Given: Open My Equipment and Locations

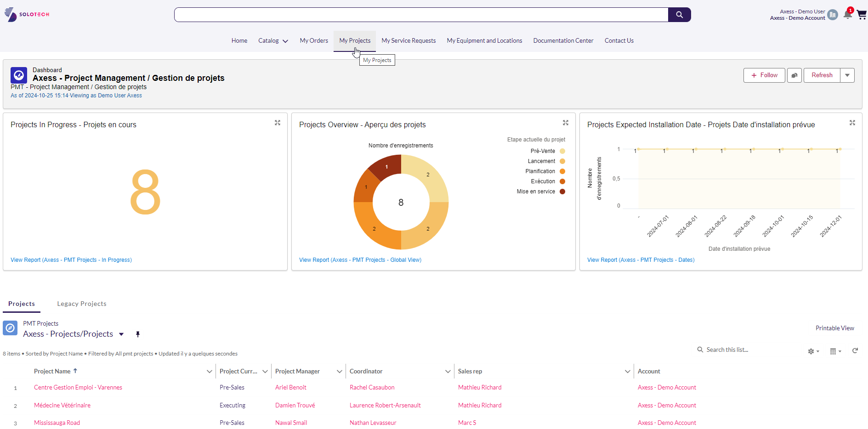Looking at the screenshot, I should [x=484, y=41].
